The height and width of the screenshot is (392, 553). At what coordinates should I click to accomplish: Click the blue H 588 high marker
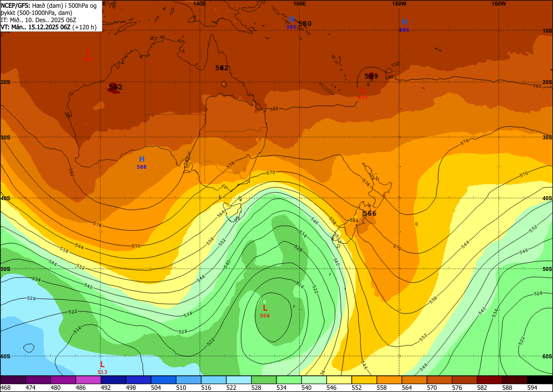(x=142, y=162)
